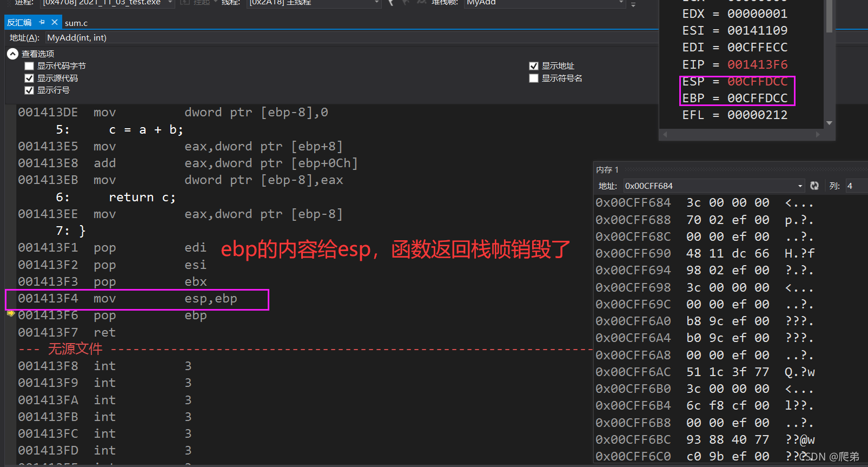The width and height of the screenshot is (868, 467).
Task: Select memory row 0x00CFF6AC
Action: tap(705, 372)
